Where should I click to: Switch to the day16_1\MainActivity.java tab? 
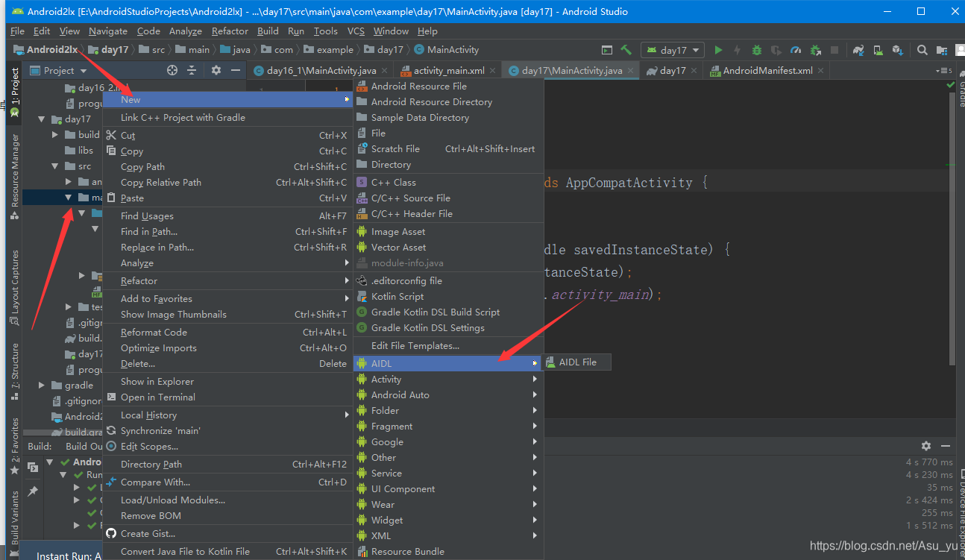click(x=321, y=71)
